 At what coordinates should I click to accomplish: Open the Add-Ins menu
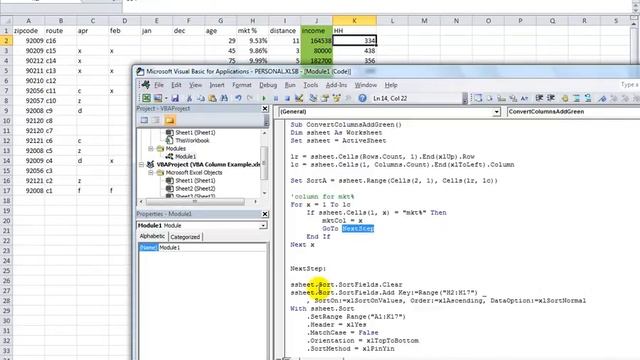point(336,85)
